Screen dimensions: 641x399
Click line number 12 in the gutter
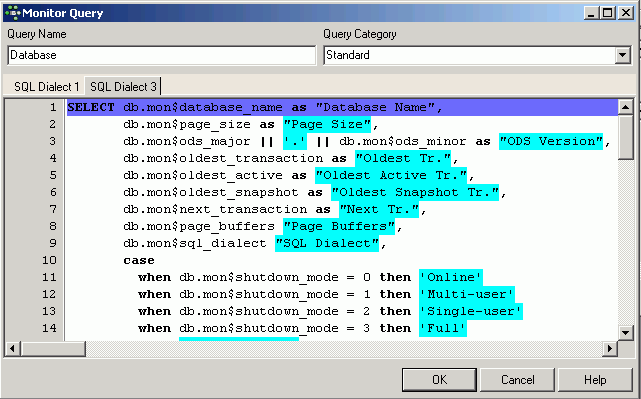(49, 294)
